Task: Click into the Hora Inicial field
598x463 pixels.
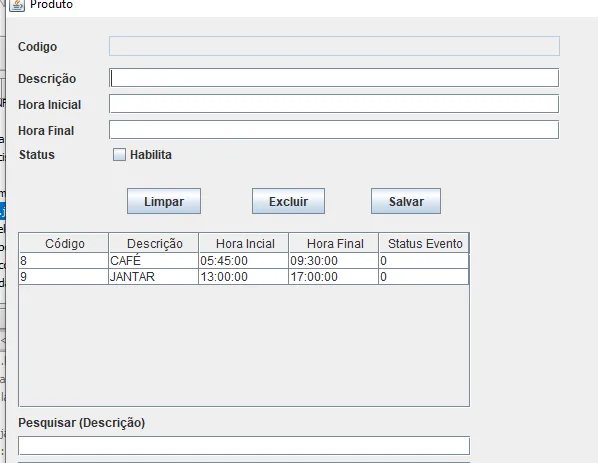Action: click(x=334, y=104)
